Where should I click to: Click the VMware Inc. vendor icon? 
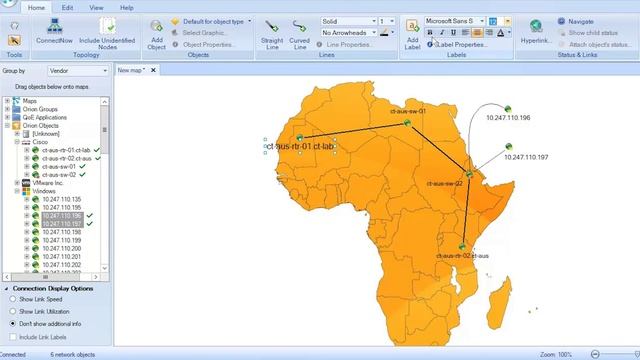point(26,183)
